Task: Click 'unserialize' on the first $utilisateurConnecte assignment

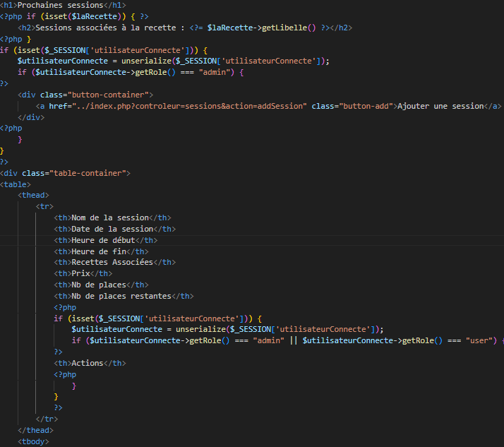Action: coord(147,61)
